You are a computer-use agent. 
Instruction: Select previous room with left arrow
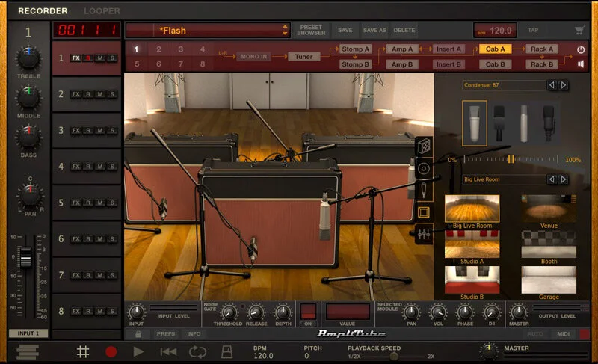pos(552,179)
